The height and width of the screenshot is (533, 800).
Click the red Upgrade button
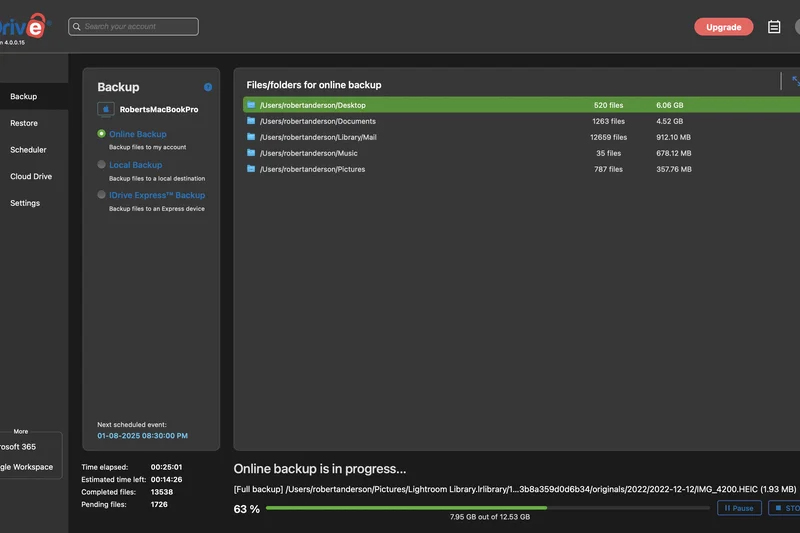pos(723,27)
